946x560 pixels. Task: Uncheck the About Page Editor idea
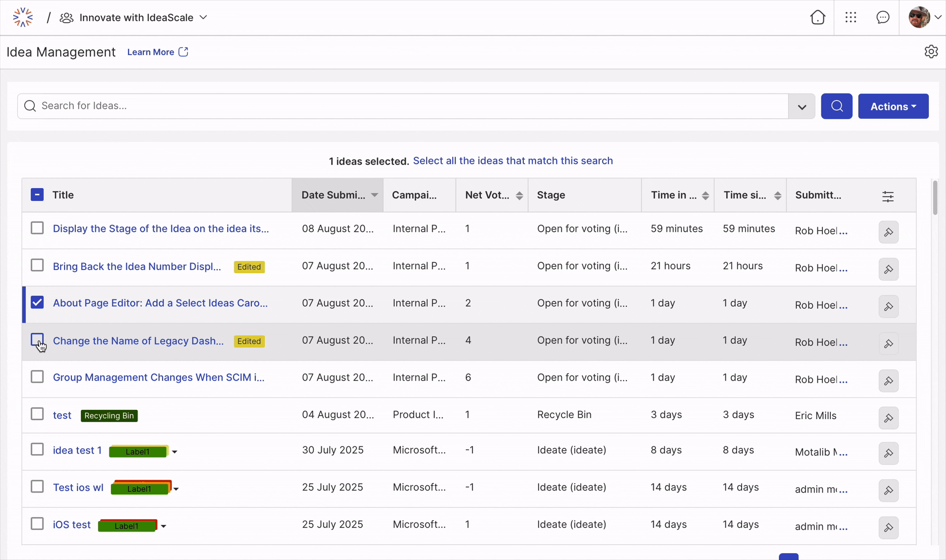coord(37,302)
